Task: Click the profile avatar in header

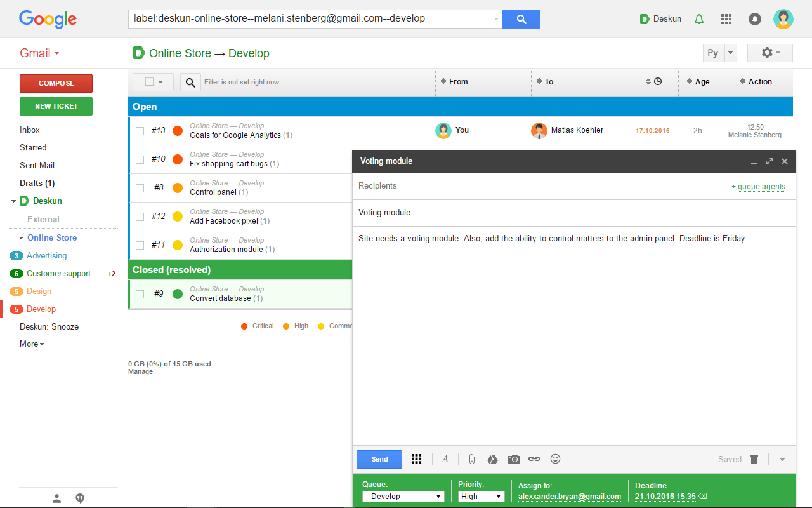Action: pos(783,19)
